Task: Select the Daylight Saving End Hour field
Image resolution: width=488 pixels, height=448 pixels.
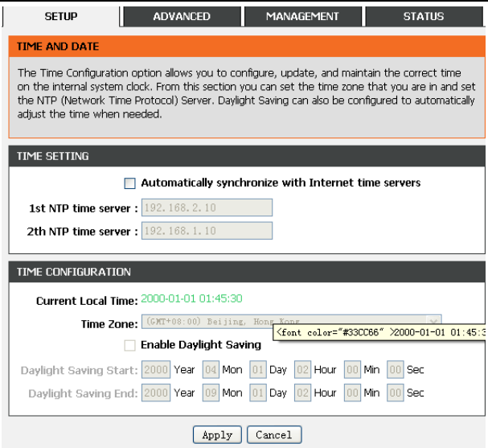Action: click(x=302, y=393)
